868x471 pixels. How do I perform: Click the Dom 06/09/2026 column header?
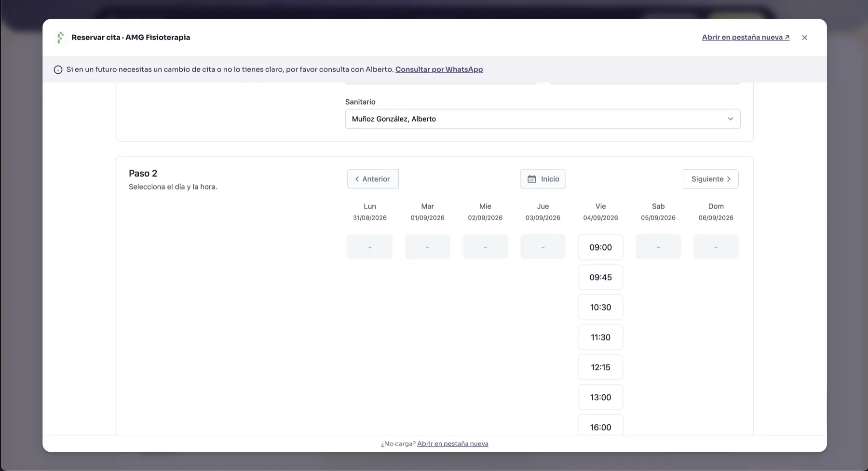(716, 212)
